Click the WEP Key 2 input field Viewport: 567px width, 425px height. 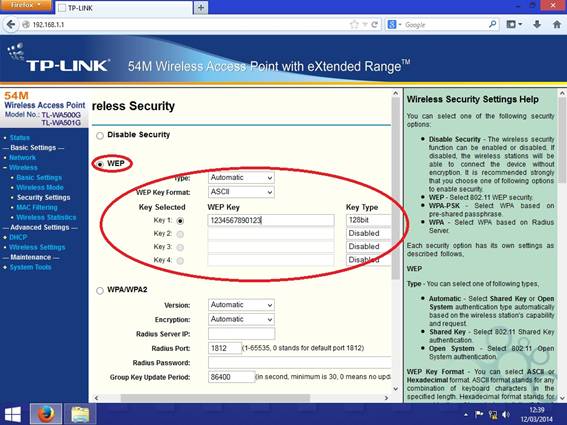pyautogui.click(x=271, y=234)
